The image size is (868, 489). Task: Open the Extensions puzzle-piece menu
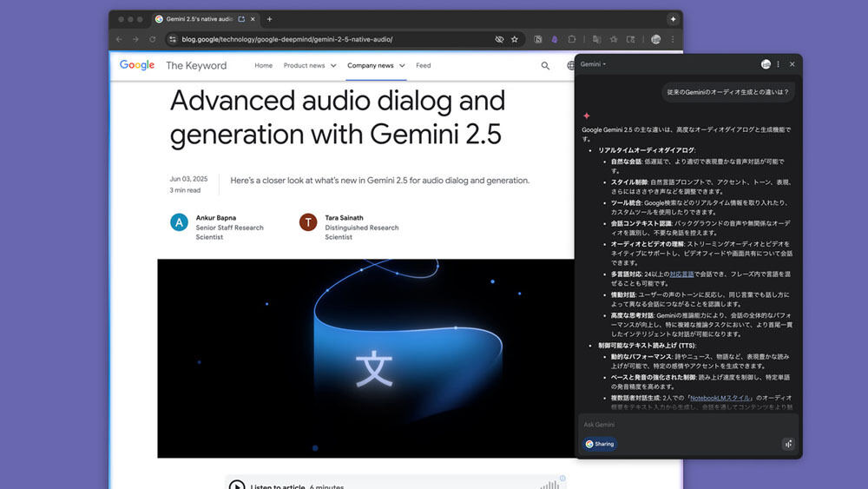coord(572,39)
